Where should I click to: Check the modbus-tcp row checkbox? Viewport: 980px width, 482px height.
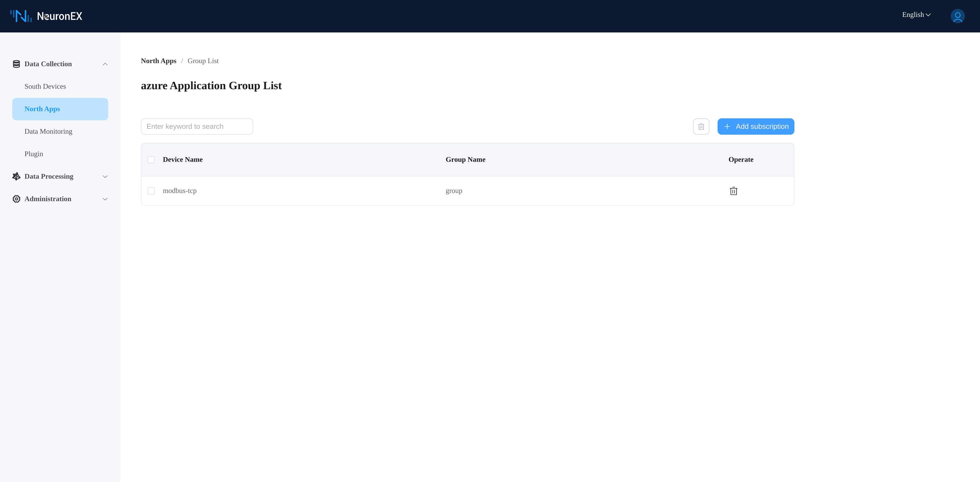tap(151, 191)
